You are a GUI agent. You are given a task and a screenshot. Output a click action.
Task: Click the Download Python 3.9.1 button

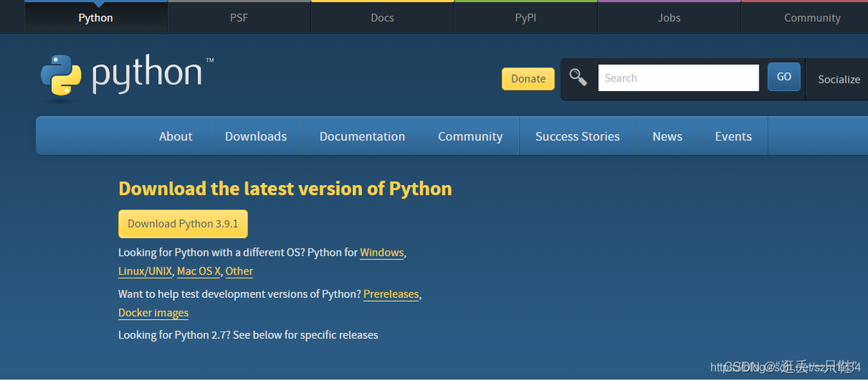click(x=183, y=224)
